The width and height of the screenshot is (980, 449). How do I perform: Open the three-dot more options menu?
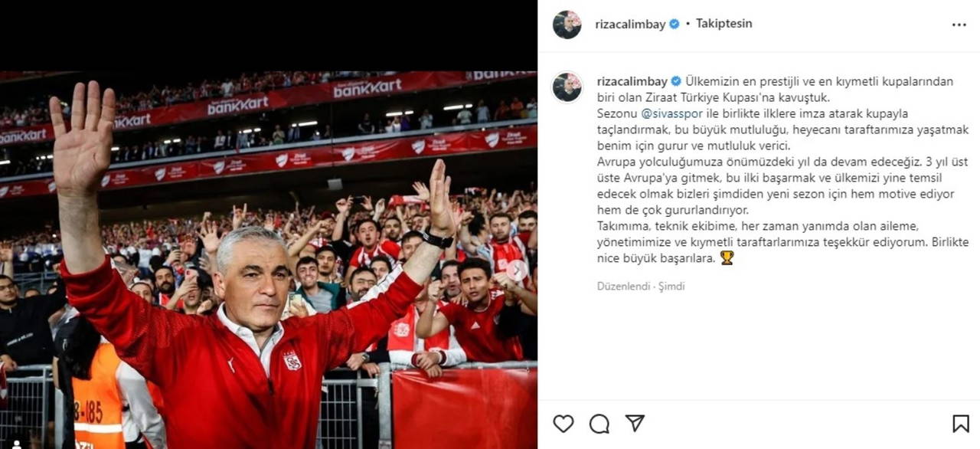pos(959,25)
